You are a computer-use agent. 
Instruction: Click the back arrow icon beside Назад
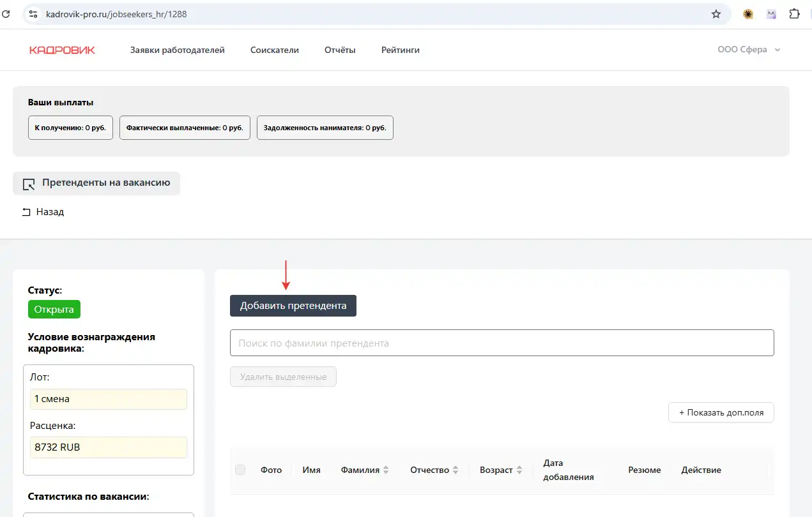coord(26,213)
